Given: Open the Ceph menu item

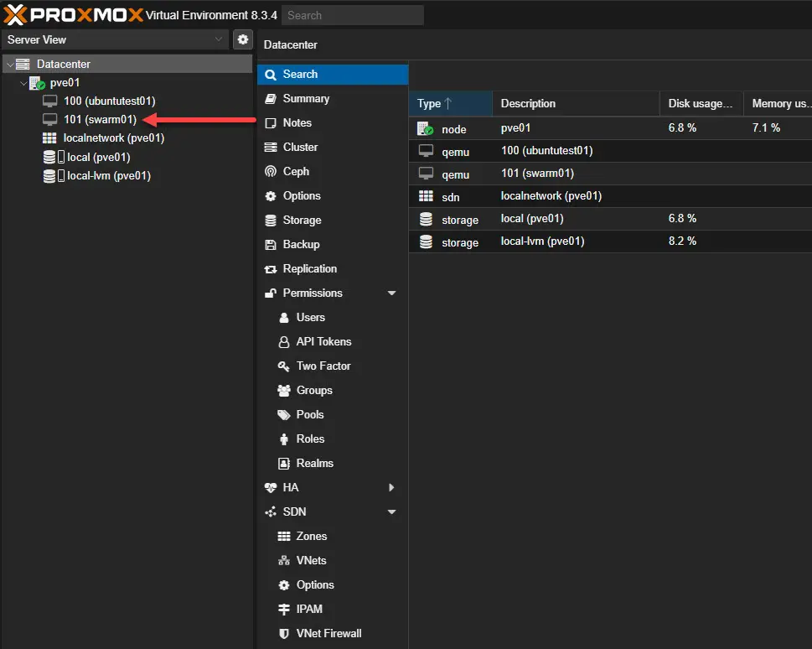Looking at the screenshot, I should pyautogui.click(x=333, y=172).
